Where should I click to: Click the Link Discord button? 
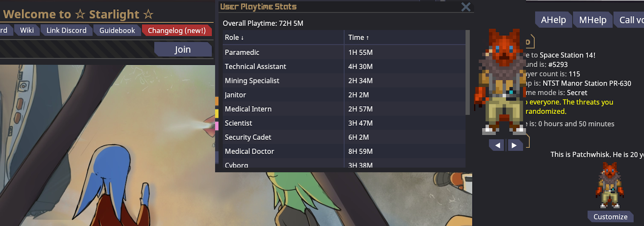pos(66,30)
